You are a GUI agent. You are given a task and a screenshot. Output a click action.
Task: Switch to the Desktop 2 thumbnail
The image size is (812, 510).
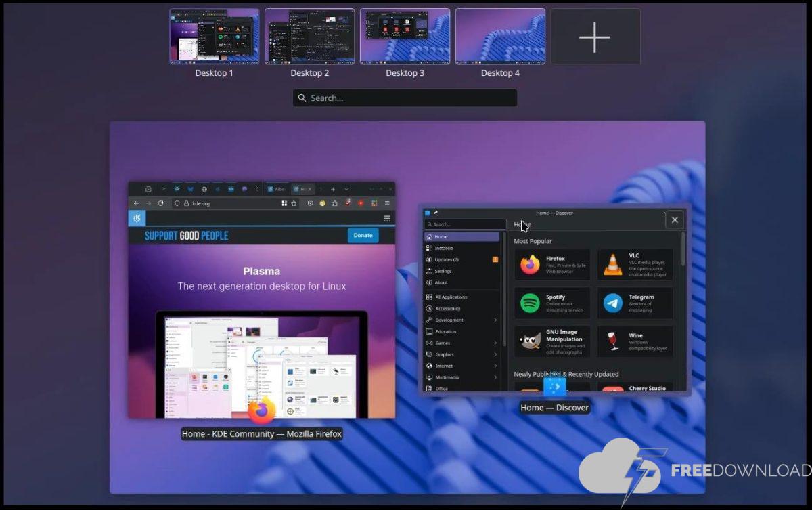(x=309, y=37)
